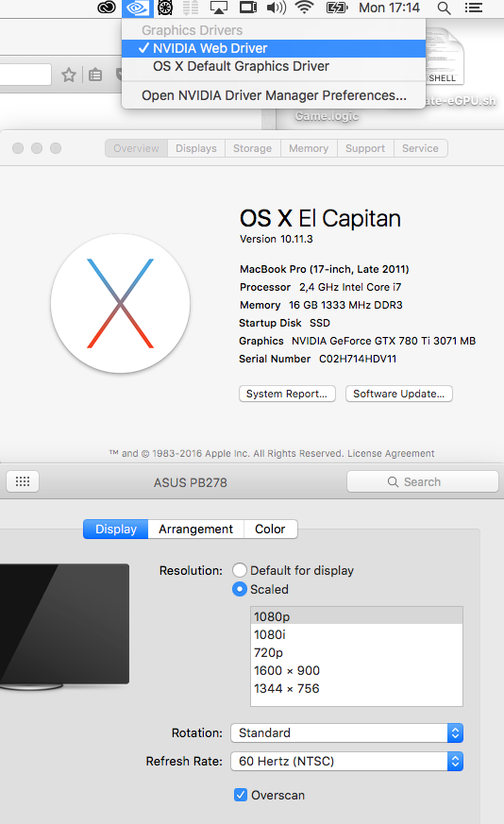Image resolution: width=504 pixels, height=824 pixels.
Task: Open the AirPlay menu bar icon
Action: point(219,8)
